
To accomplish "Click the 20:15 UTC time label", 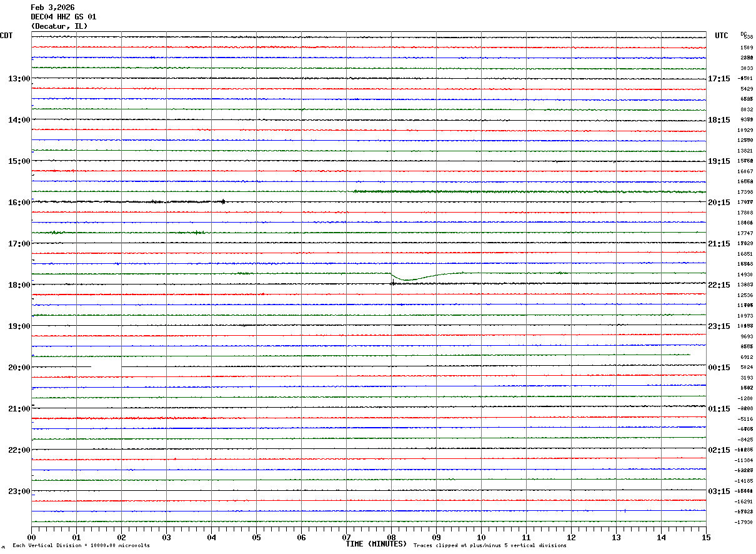I will [719, 203].
